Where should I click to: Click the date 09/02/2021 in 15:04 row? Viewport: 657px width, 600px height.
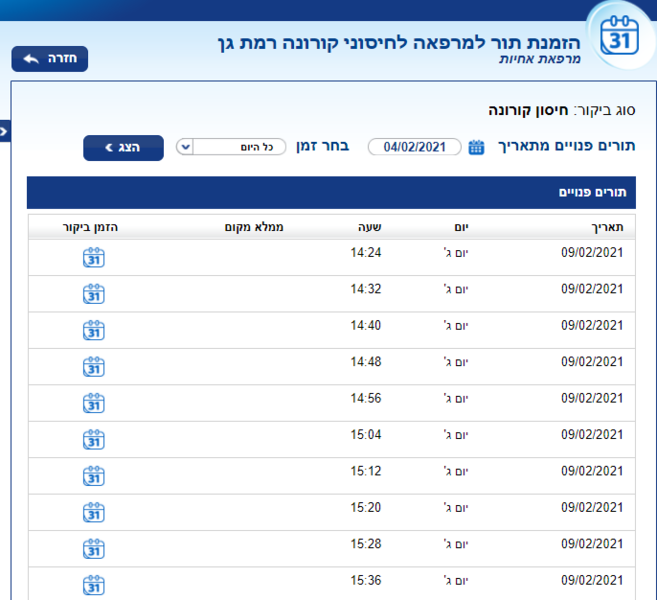pyautogui.click(x=592, y=434)
